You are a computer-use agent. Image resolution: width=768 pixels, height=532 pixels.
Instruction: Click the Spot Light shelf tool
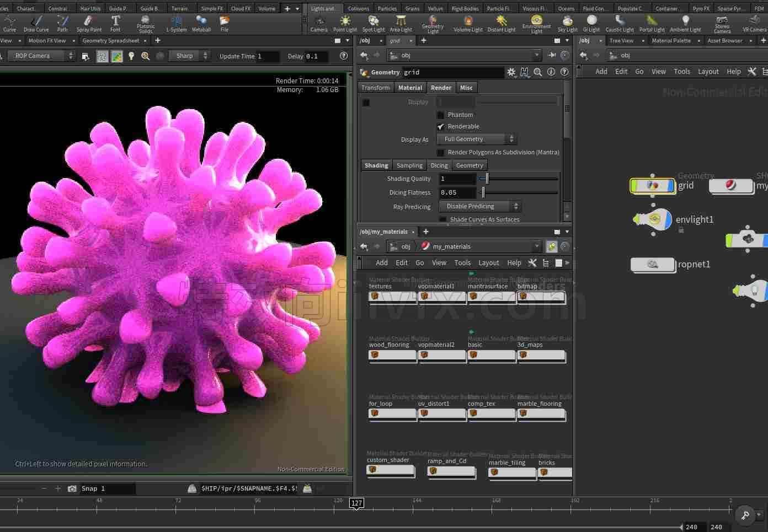click(374, 23)
